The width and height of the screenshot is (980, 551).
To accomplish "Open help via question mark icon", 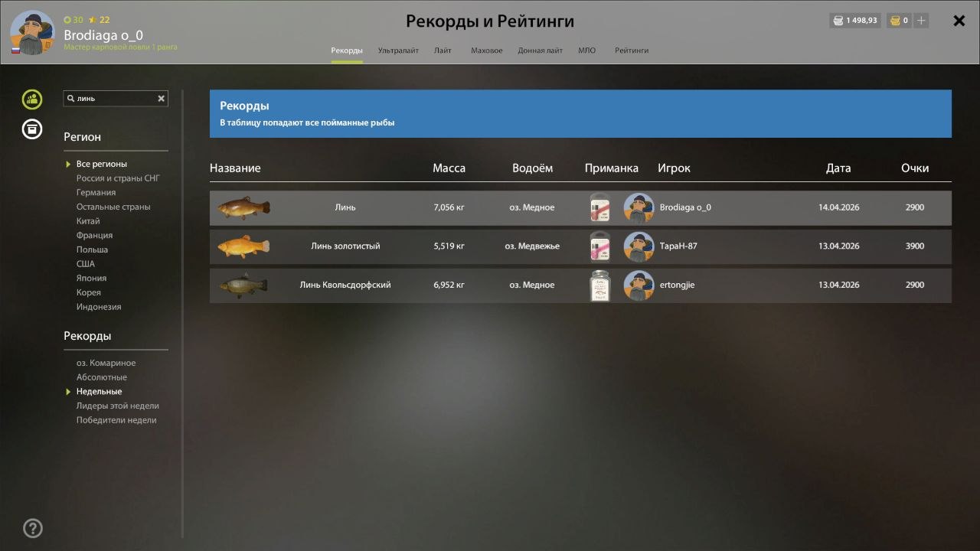I will [x=33, y=528].
